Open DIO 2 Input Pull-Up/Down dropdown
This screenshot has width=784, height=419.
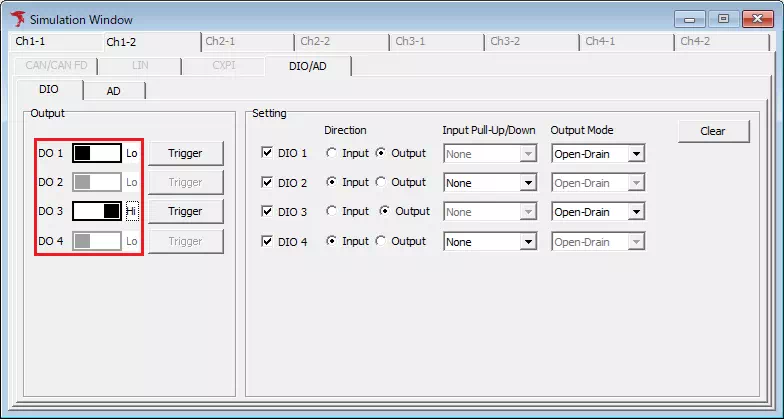coord(528,183)
